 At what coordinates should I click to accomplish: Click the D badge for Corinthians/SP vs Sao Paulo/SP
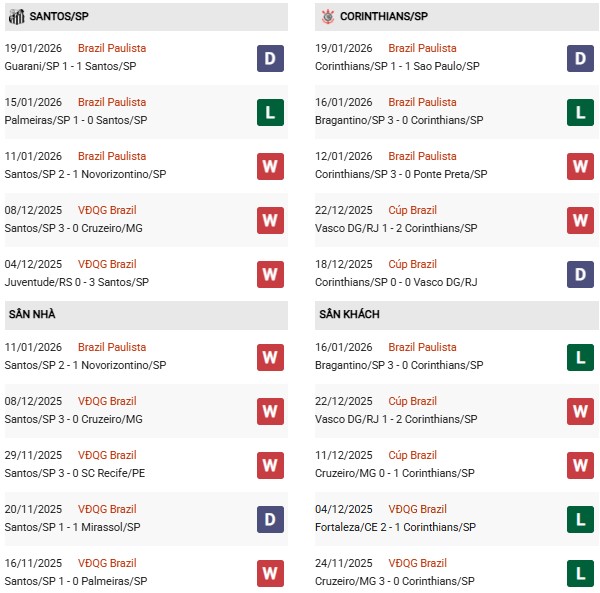(581, 58)
